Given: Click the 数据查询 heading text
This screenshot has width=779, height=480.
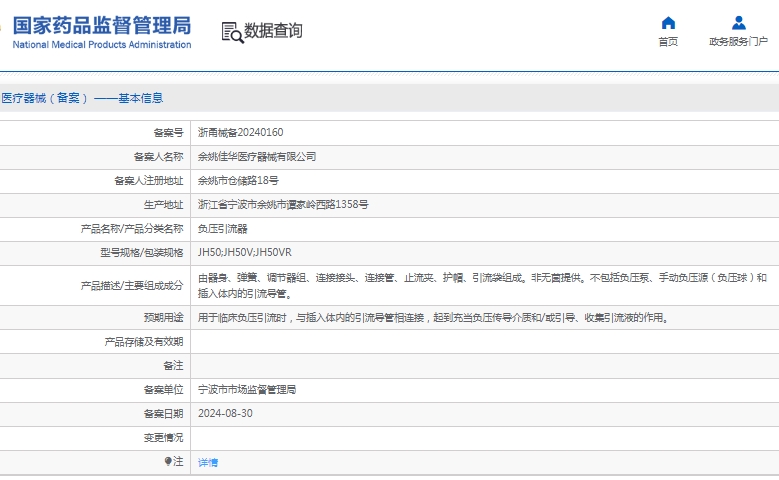Looking at the screenshot, I should click(273, 31).
